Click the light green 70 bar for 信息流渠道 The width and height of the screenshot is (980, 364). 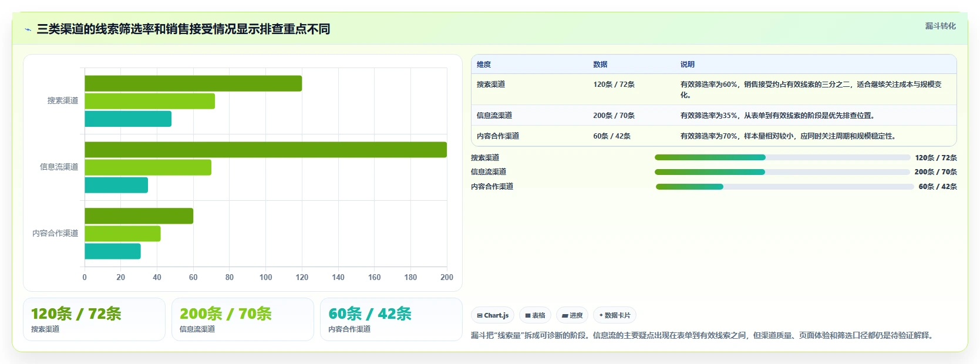[x=148, y=167]
